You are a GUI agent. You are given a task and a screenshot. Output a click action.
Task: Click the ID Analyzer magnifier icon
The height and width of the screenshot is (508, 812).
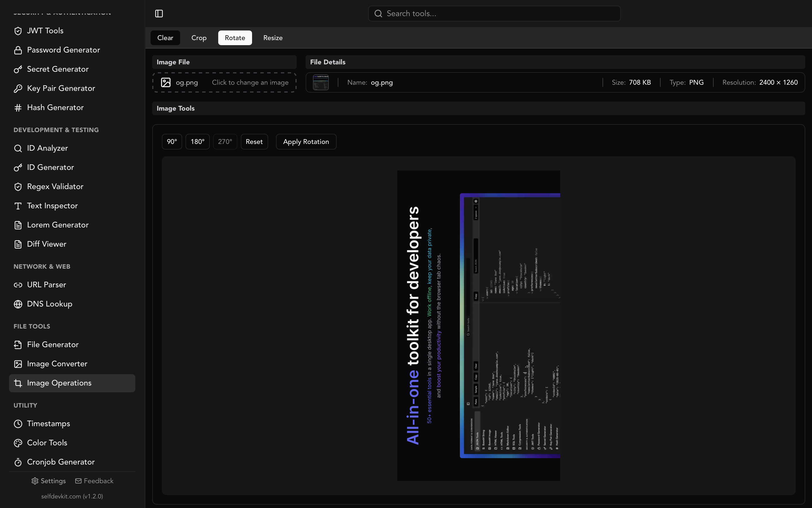click(18, 148)
